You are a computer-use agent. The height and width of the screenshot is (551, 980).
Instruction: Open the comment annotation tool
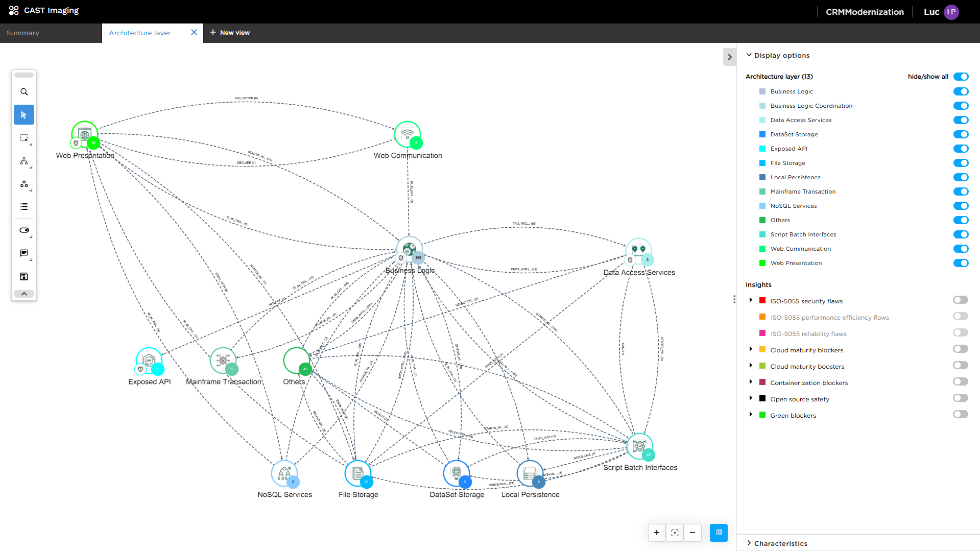(x=24, y=253)
